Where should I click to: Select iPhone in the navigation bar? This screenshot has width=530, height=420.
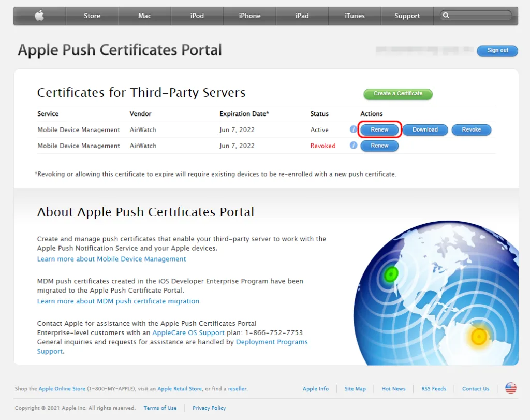249,16
